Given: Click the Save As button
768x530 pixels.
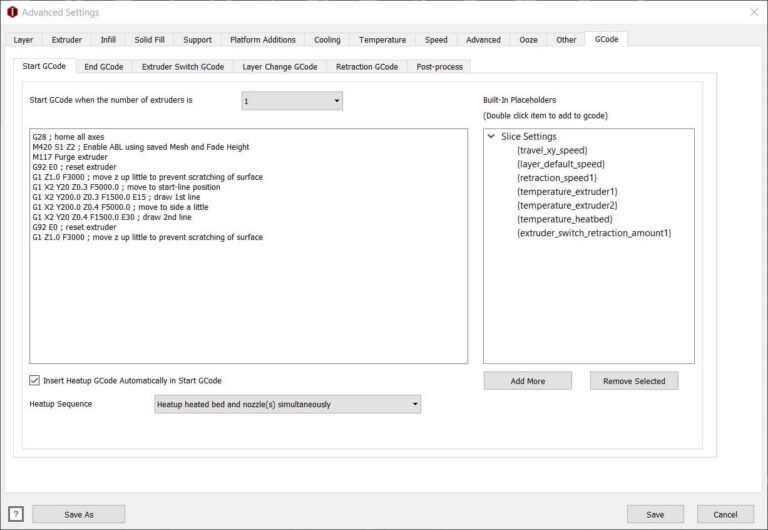Looking at the screenshot, I should [x=78, y=514].
